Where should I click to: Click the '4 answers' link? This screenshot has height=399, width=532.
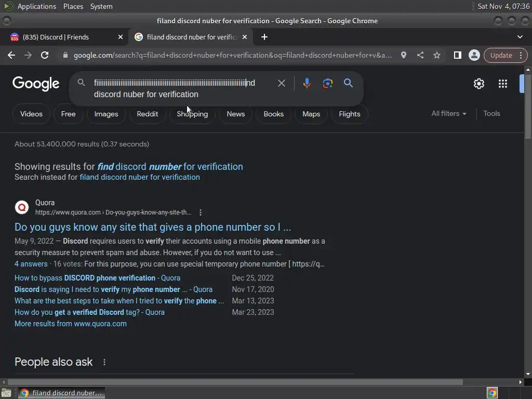31,264
